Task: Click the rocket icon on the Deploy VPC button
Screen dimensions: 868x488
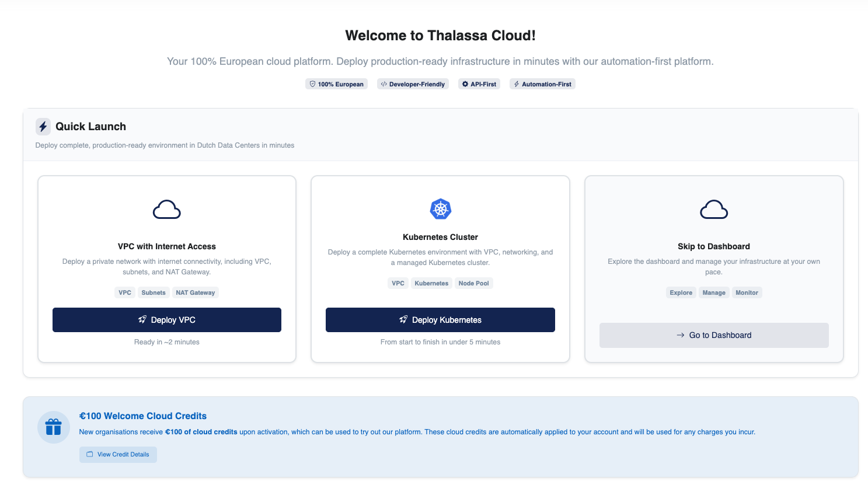Action: [x=142, y=319]
